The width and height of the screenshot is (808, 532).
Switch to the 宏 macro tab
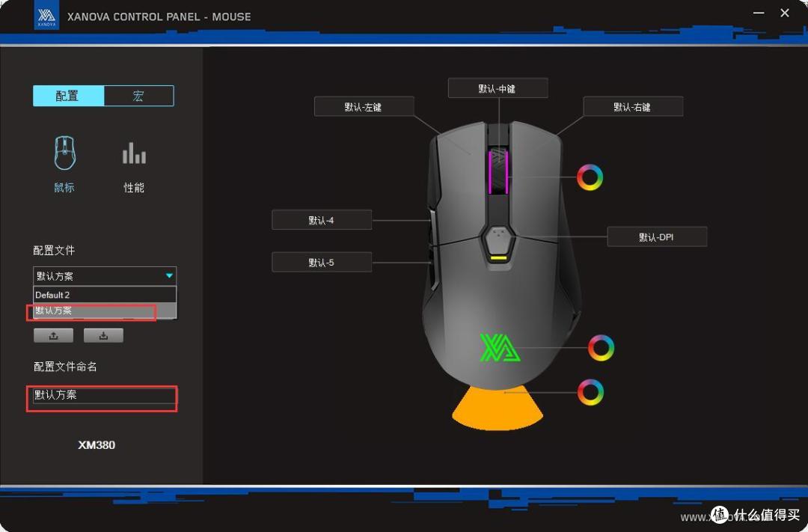point(138,96)
